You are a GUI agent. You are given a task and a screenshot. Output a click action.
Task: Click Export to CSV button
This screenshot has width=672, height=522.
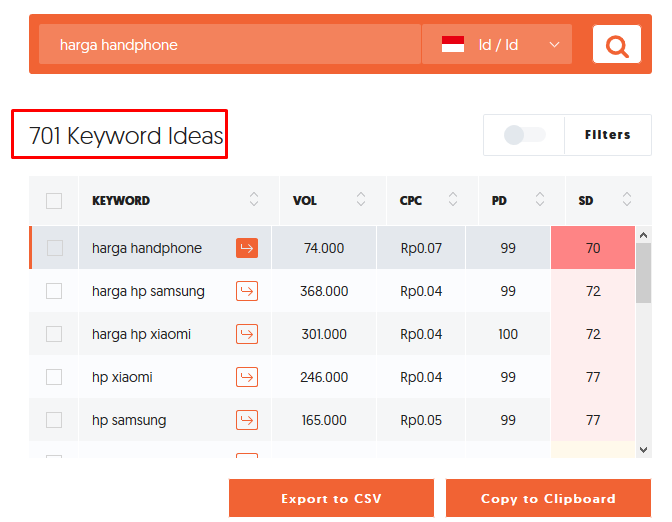pos(331,498)
